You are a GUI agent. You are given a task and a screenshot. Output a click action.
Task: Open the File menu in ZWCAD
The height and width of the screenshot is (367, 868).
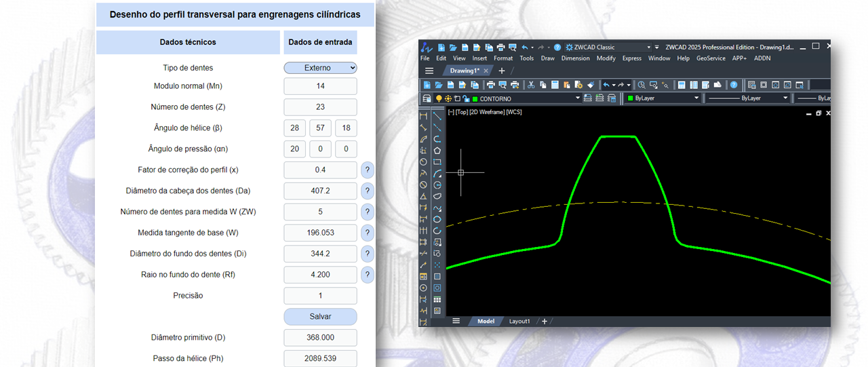coord(425,58)
